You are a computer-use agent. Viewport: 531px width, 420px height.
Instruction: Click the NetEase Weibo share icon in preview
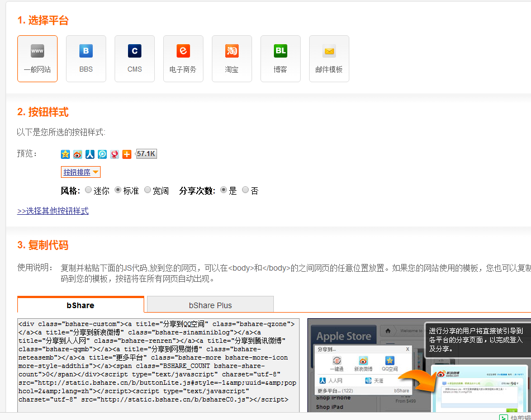click(115, 154)
